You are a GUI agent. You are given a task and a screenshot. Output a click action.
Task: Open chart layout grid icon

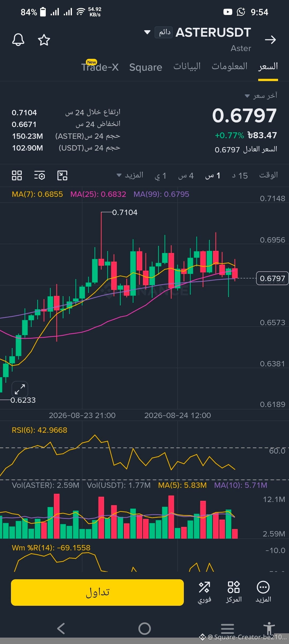(x=17, y=175)
